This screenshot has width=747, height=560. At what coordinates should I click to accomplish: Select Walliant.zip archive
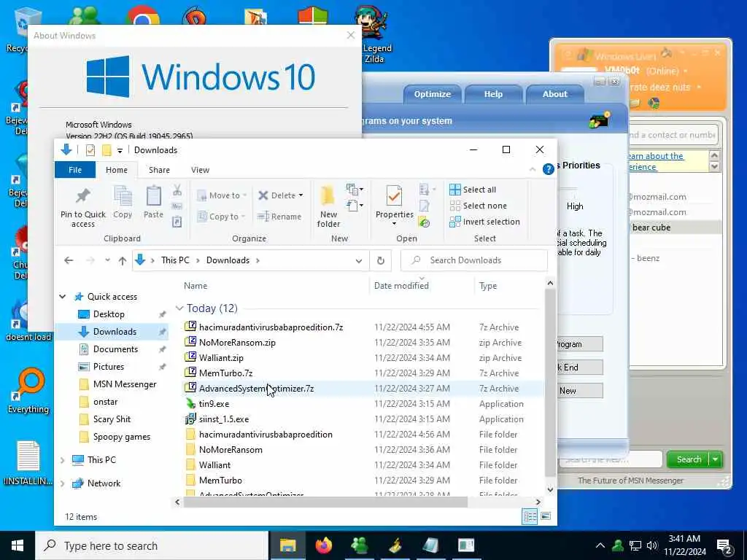pyautogui.click(x=221, y=357)
